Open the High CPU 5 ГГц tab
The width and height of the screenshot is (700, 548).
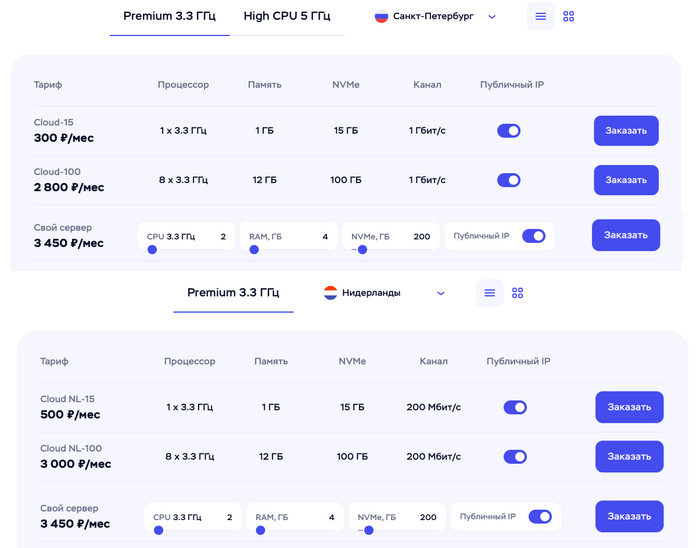coord(287,16)
